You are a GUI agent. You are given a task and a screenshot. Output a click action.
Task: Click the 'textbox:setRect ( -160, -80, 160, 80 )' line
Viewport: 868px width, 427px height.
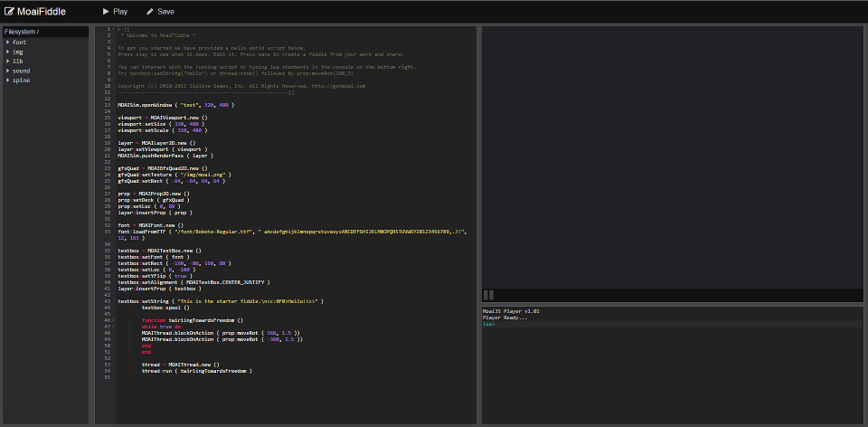click(x=175, y=263)
